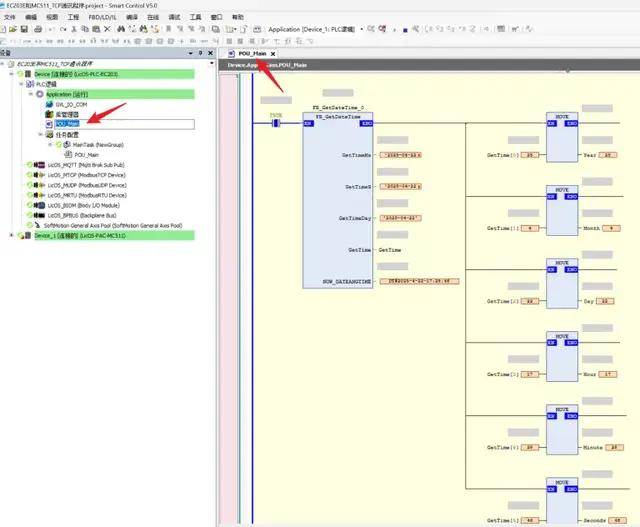Open the FBD/LD/IL menu
Viewport: 640px width, 527px height.
point(105,17)
